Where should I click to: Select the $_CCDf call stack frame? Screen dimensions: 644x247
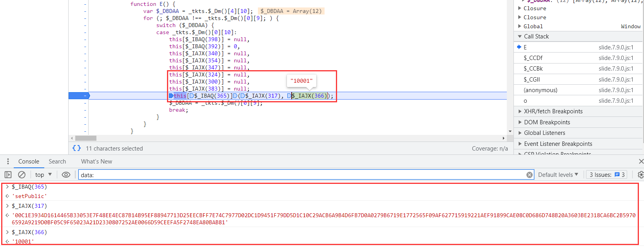click(533, 58)
